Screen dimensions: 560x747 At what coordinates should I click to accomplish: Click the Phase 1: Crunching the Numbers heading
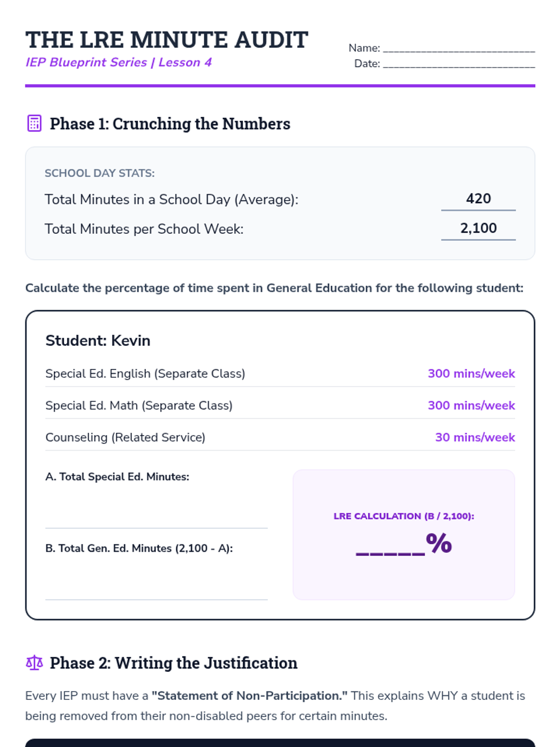[170, 124]
